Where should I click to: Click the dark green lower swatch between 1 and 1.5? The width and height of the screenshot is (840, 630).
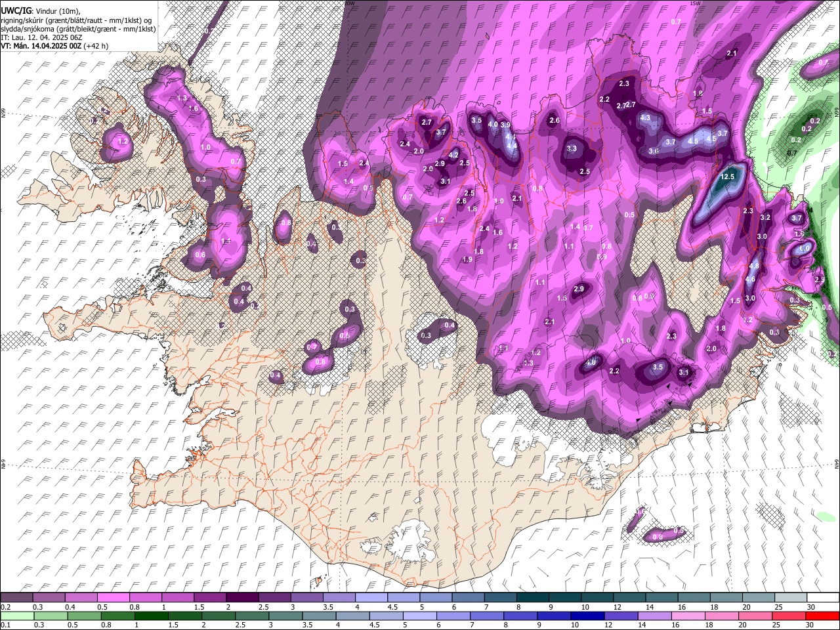pos(152,616)
